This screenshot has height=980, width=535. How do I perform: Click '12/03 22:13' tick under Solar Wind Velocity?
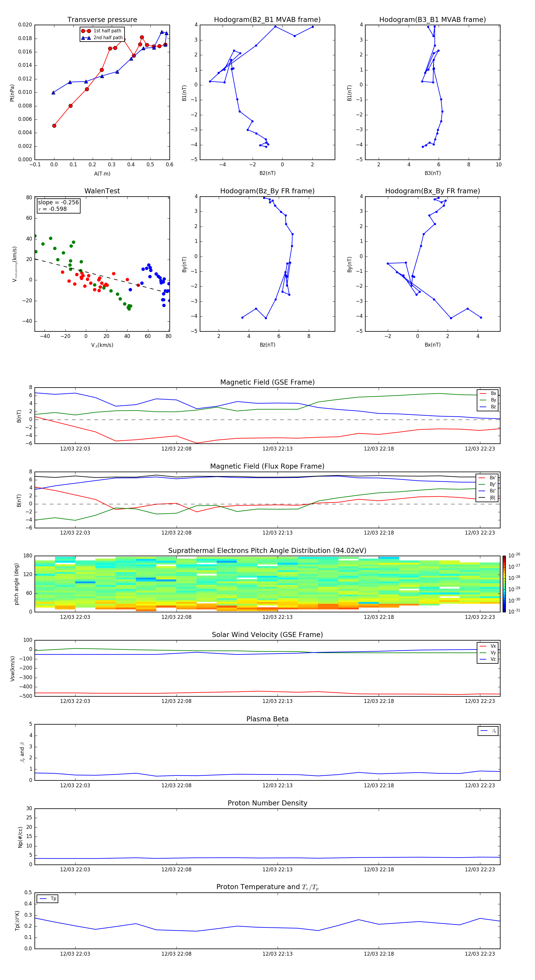278,701
